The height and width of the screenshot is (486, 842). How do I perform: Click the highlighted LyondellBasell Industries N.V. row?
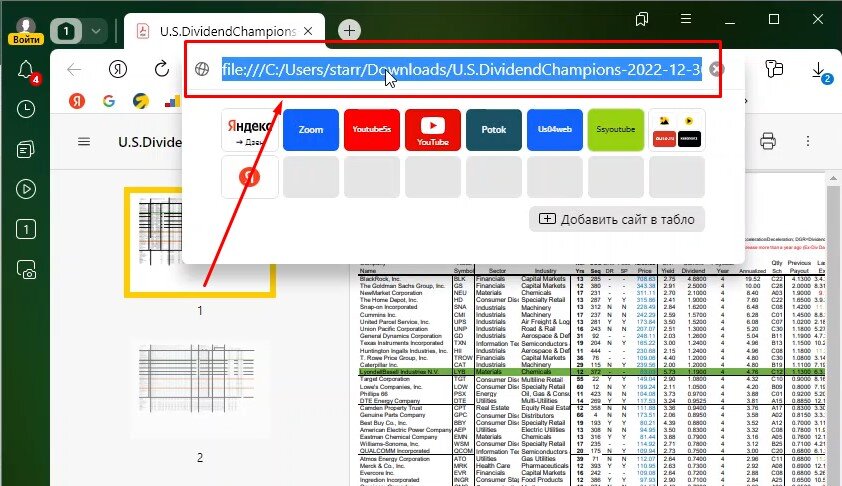pos(591,372)
